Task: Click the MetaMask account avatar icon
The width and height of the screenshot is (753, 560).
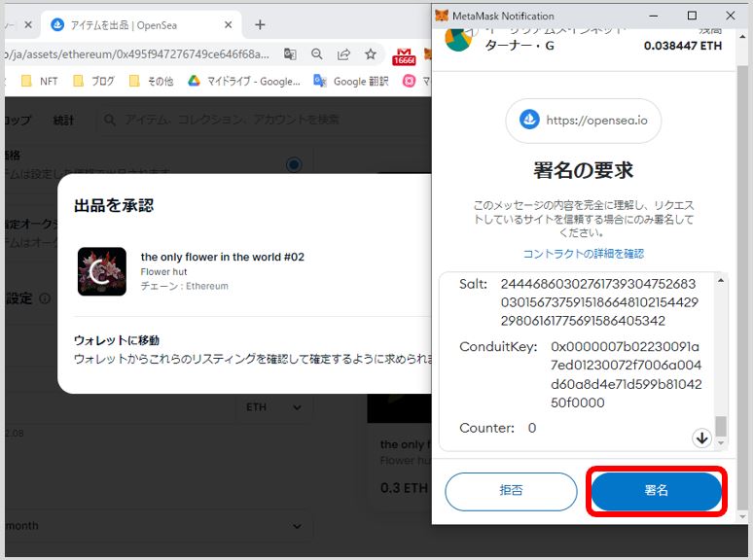Action: pyautogui.click(x=458, y=39)
